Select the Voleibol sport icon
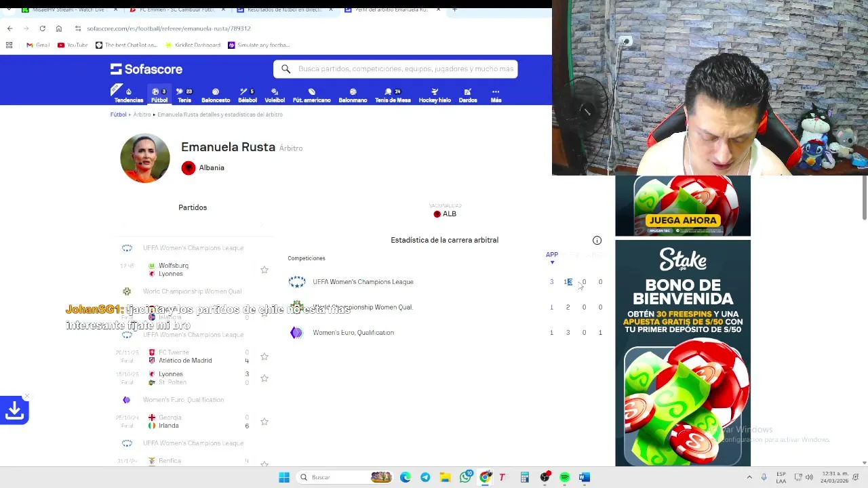The height and width of the screenshot is (488, 868). (275, 95)
